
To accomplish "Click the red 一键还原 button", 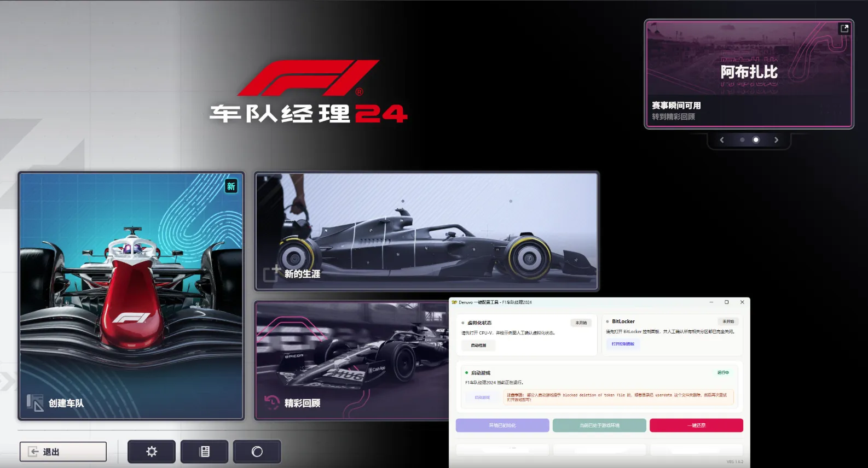I will coord(696,425).
